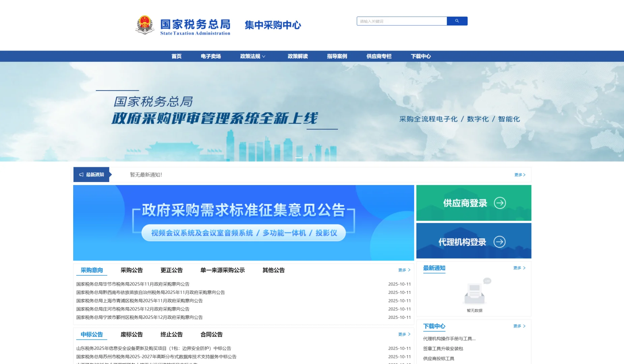Open the 签章工具升级安装包 download link
Viewport: 624px width, 364px height.
click(x=443, y=349)
